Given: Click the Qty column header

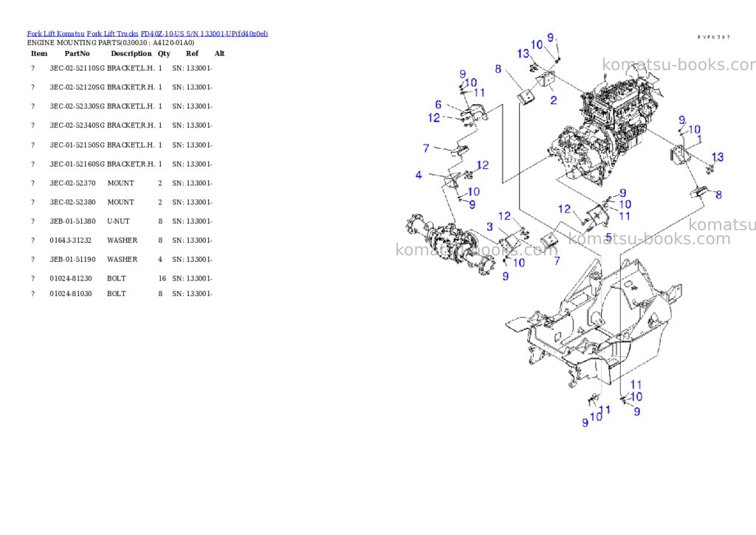Looking at the screenshot, I should [164, 54].
